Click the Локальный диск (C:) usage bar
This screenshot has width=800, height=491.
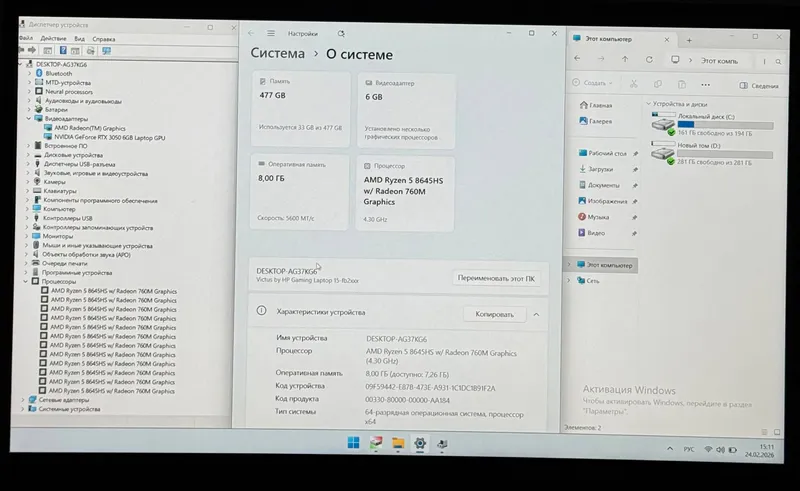pos(725,125)
